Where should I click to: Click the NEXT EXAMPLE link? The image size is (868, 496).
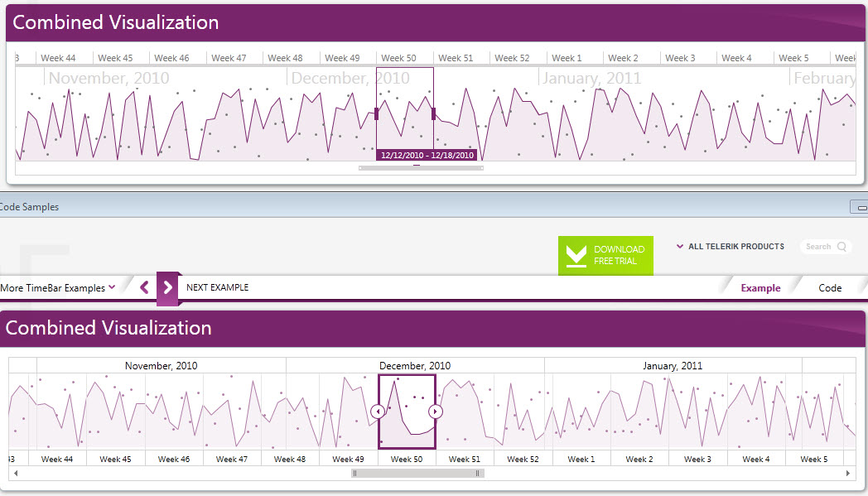click(218, 287)
